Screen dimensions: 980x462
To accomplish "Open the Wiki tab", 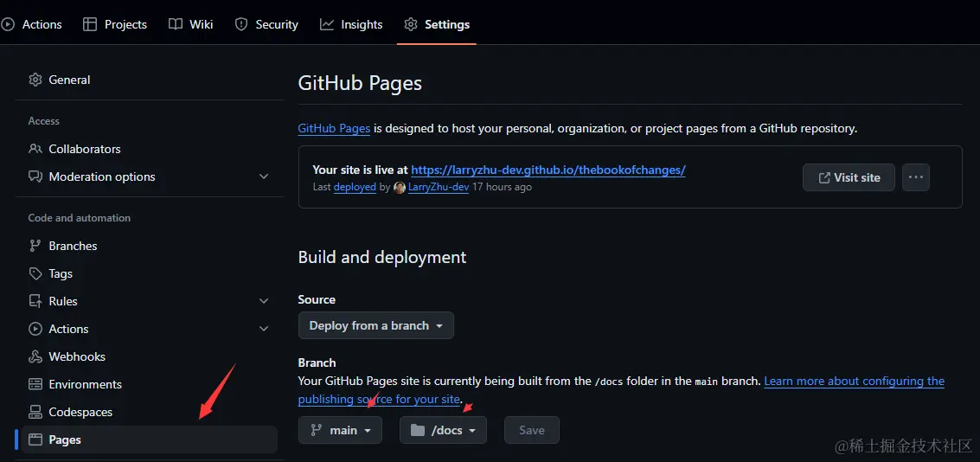I will click(x=190, y=24).
